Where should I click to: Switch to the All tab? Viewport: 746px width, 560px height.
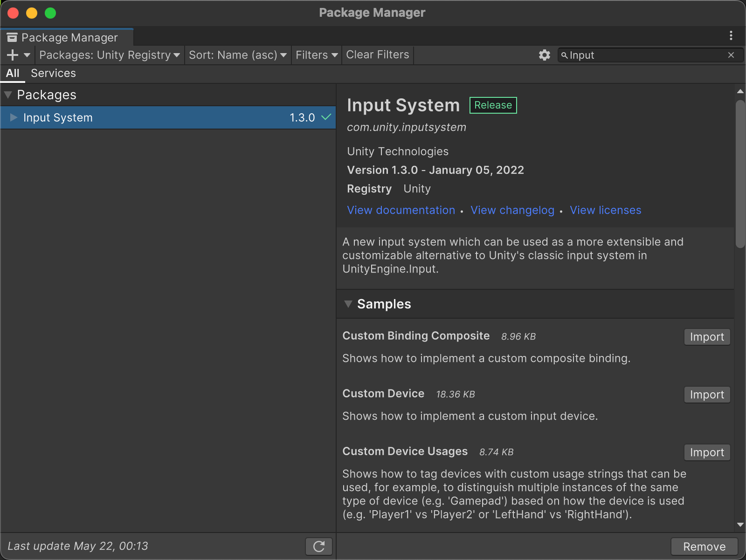coord(13,73)
